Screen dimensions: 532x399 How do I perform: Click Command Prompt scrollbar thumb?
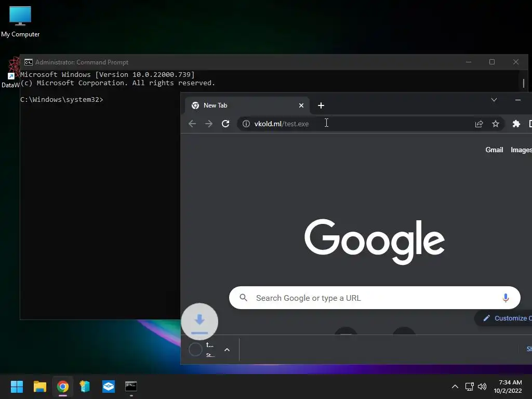pyautogui.click(x=524, y=83)
